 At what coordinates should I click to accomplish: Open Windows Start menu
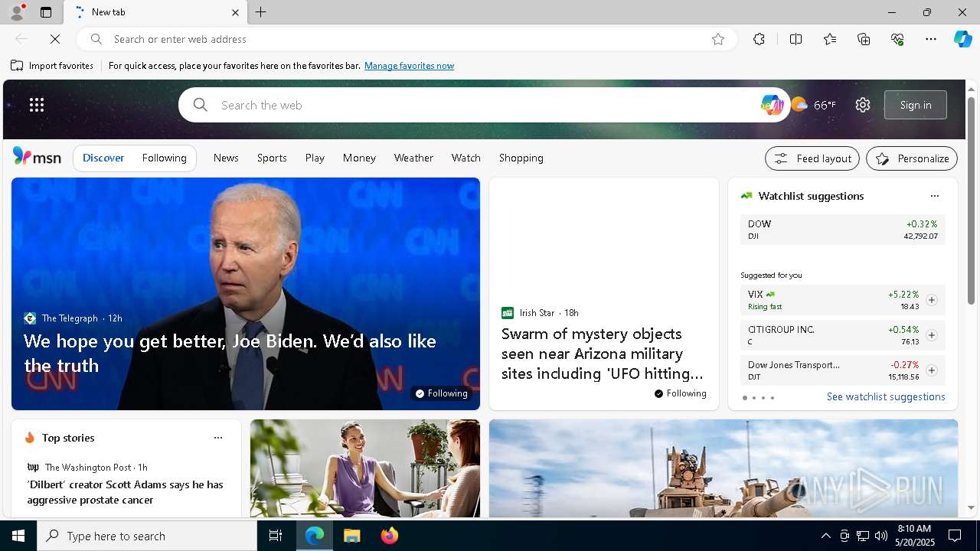(x=18, y=536)
